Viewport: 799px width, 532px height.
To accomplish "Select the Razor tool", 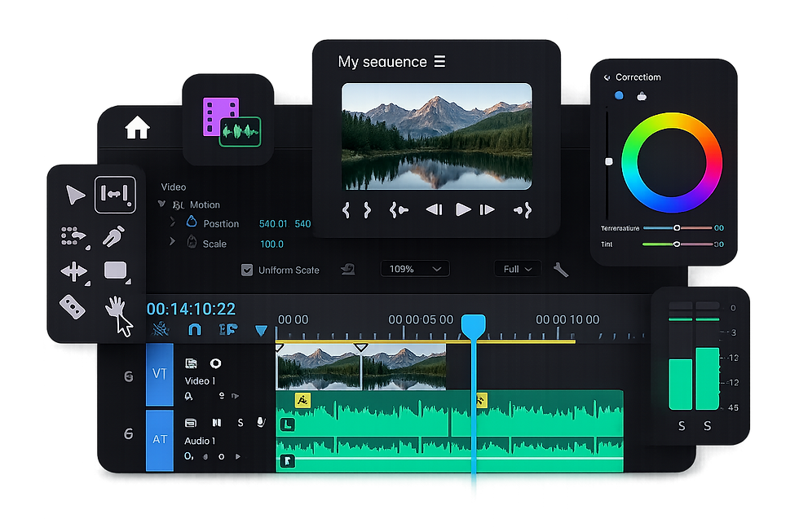I will tap(73, 307).
